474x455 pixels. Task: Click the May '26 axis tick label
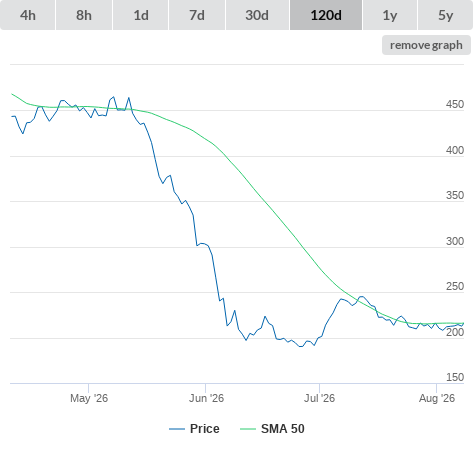89,398
